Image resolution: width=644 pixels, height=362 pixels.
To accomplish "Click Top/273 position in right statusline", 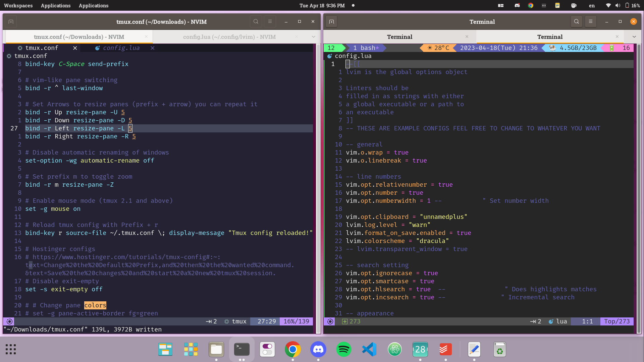I will [617, 321].
